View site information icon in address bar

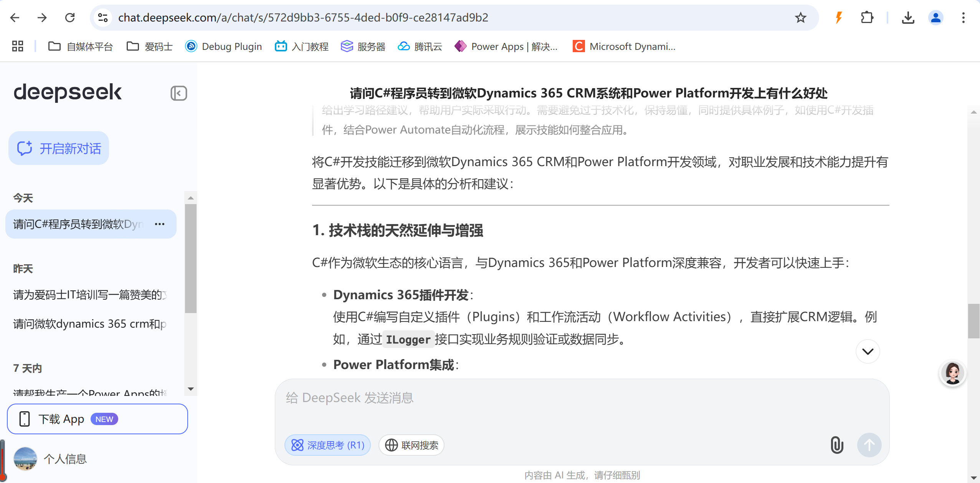point(103,18)
